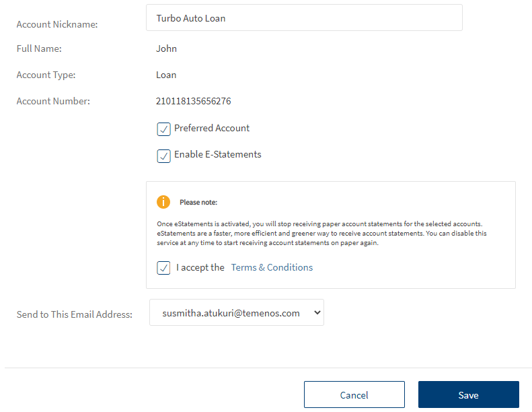Click the Account Number value 210118135656276
532x412 pixels.
coord(194,102)
